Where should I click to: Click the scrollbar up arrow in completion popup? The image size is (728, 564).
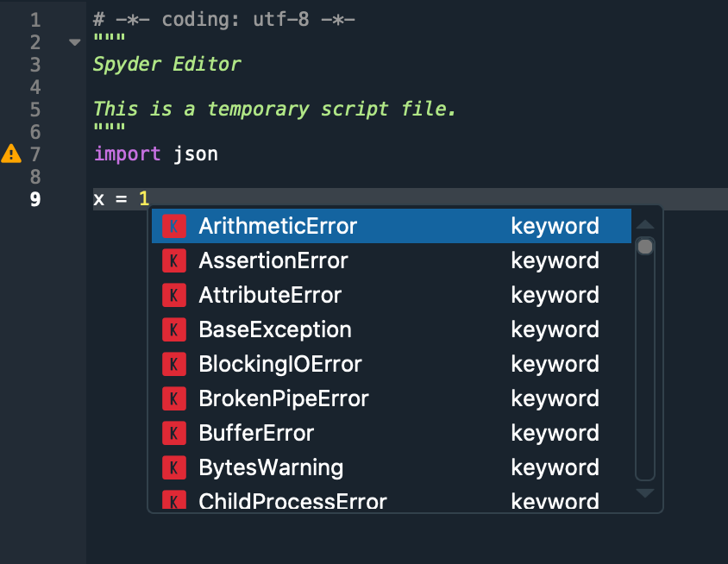[x=644, y=223]
